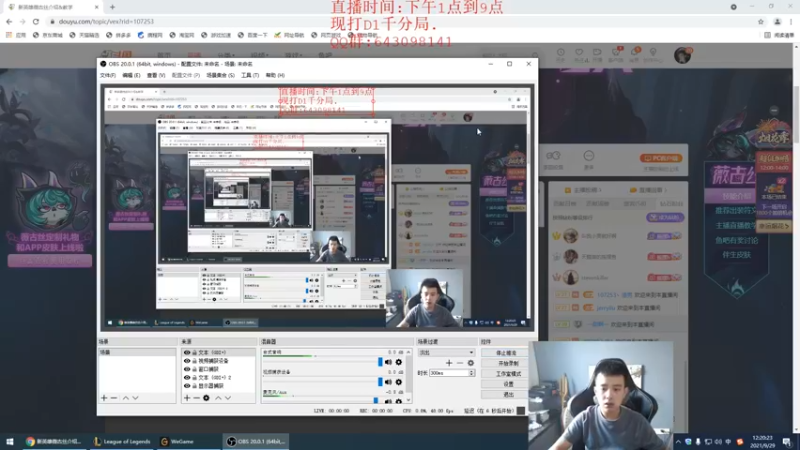Open OBS 工具(T) menu
This screenshot has height=450, width=800.
250,75
